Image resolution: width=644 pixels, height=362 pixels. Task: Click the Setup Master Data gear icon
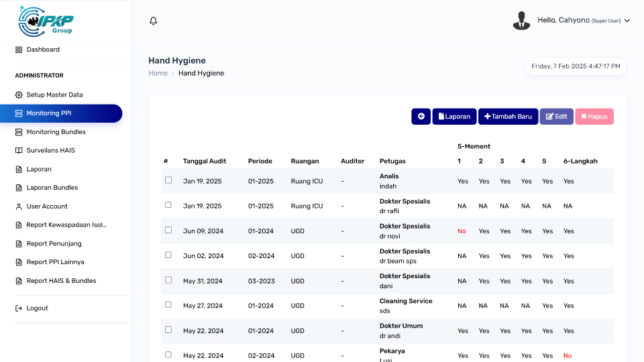tap(19, 95)
